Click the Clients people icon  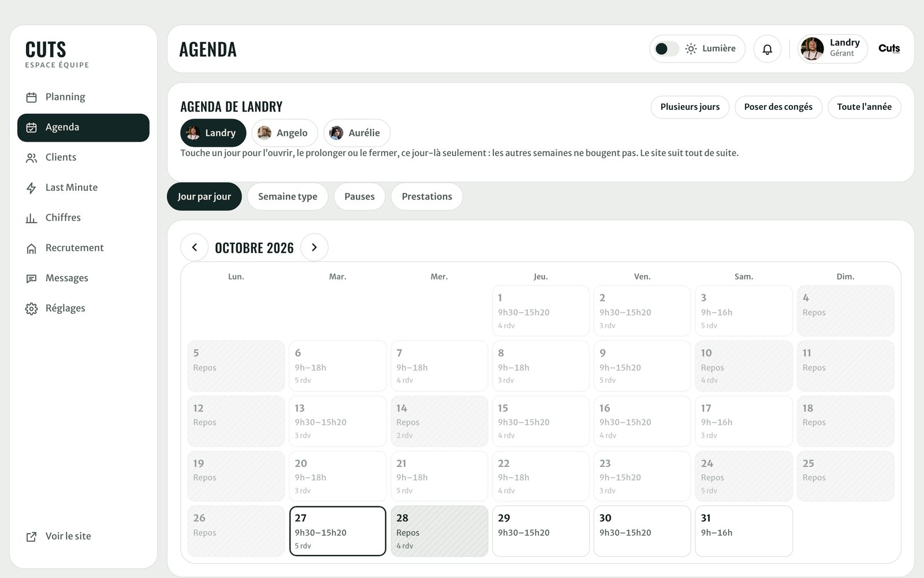(x=31, y=158)
